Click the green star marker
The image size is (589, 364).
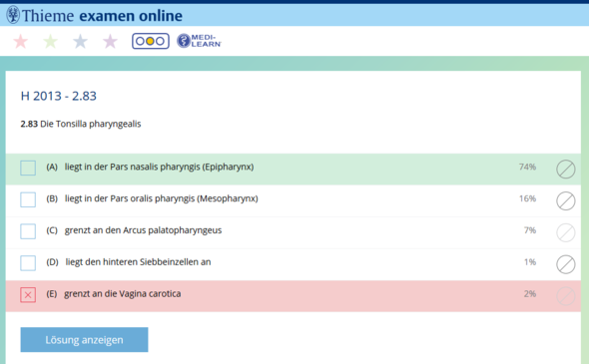point(50,41)
